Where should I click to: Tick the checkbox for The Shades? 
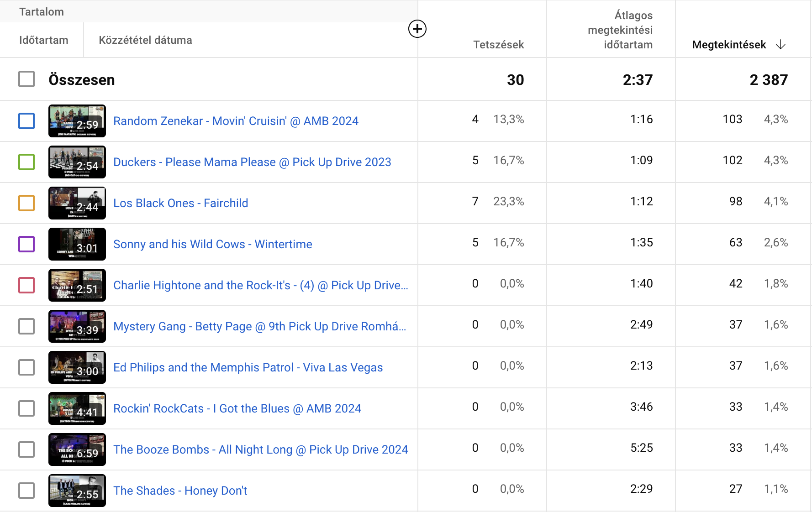tap(26, 491)
